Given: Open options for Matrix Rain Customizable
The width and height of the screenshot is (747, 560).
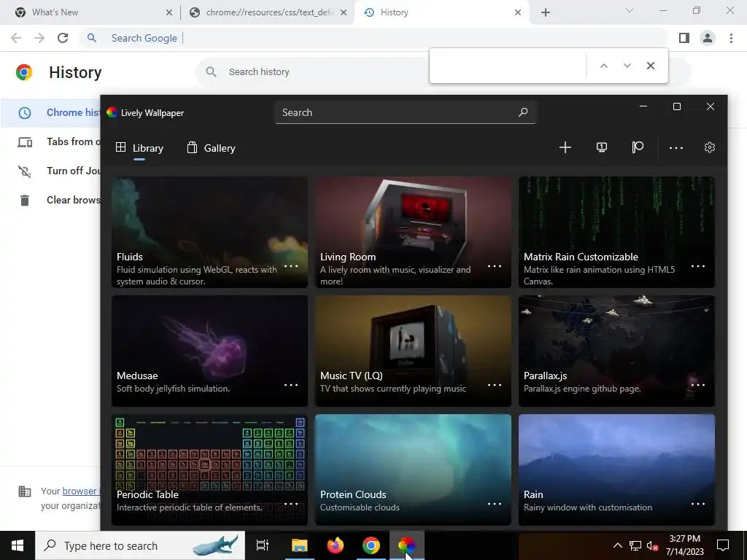Looking at the screenshot, I should point(698,266).
